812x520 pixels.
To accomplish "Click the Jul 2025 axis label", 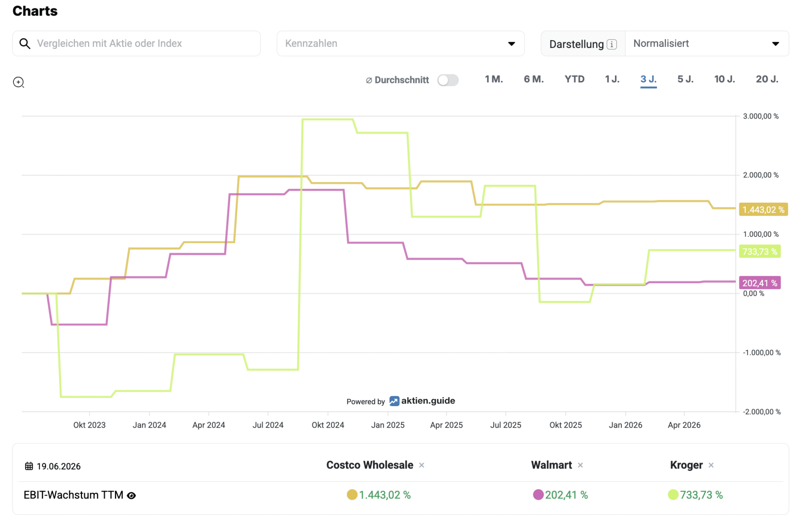I will pyautogui.click(x=506, y=425).
